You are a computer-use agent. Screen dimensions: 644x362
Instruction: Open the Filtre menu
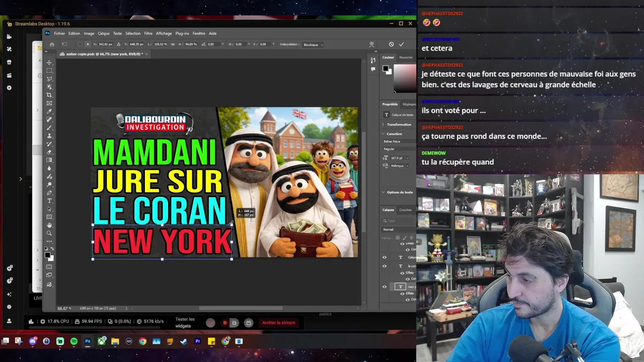[148, 33]
